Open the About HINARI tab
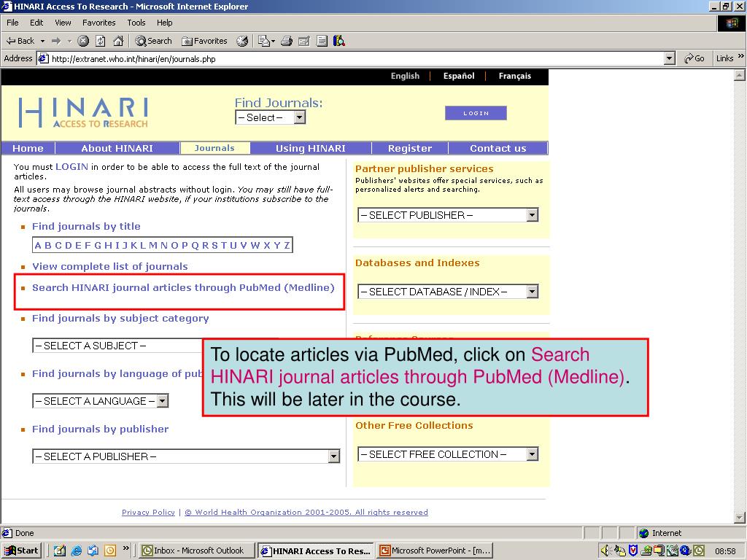 tap(117, 148)
